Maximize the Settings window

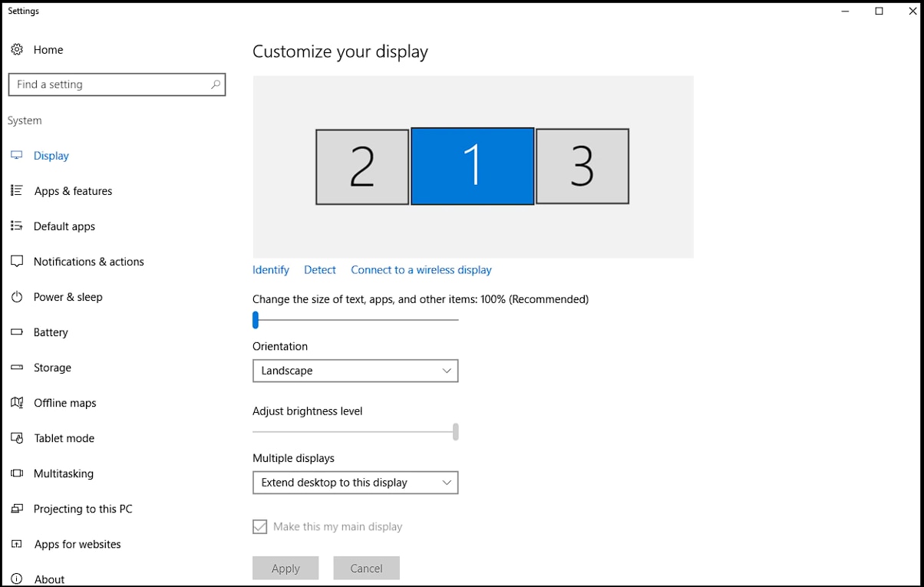tap(879, 11)
